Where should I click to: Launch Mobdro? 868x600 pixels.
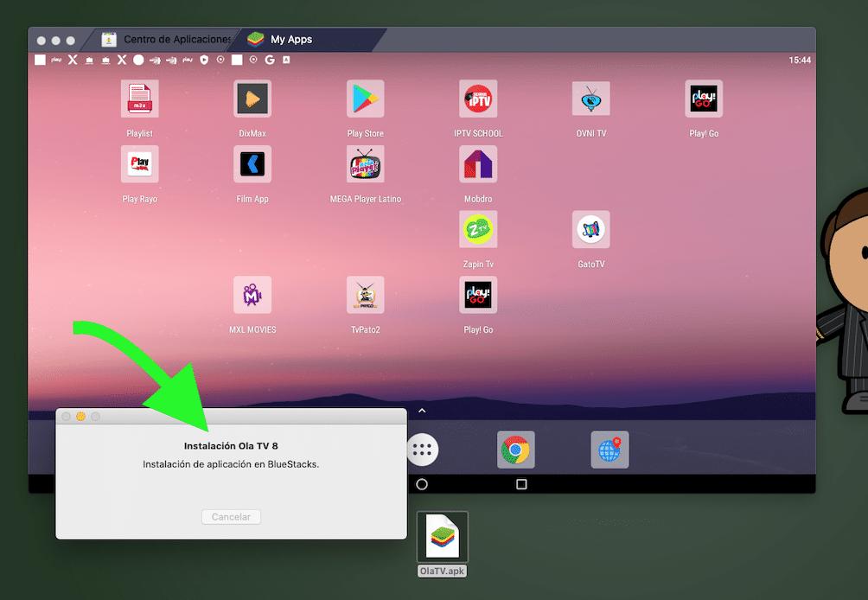click(x=478, y=164)
